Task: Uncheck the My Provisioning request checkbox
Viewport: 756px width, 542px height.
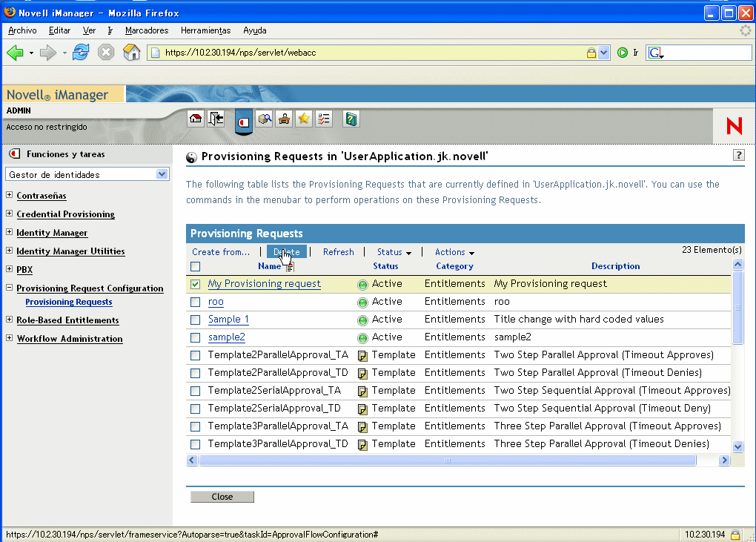Action: [x=195, y=284]
